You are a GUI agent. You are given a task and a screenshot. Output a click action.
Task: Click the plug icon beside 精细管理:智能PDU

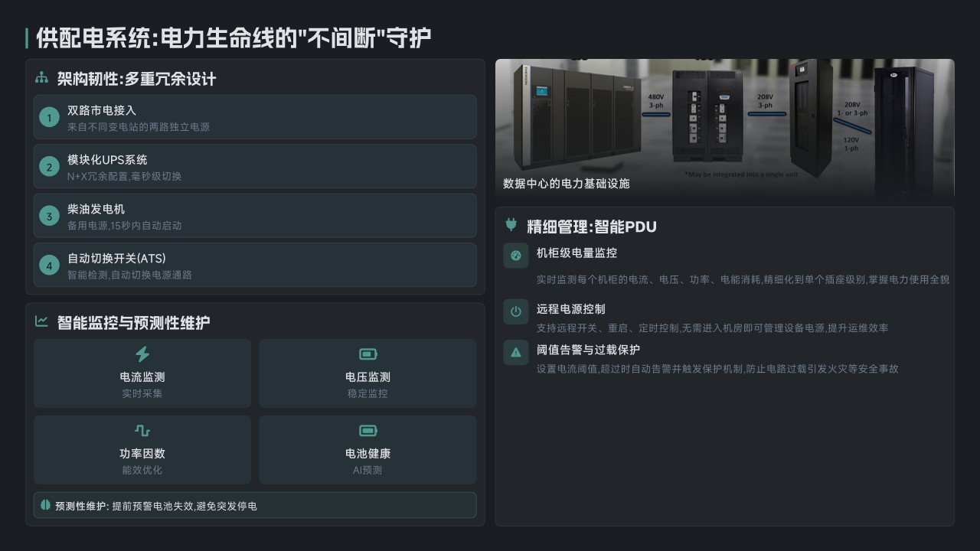pyautogui.click(x=511, y=225)
